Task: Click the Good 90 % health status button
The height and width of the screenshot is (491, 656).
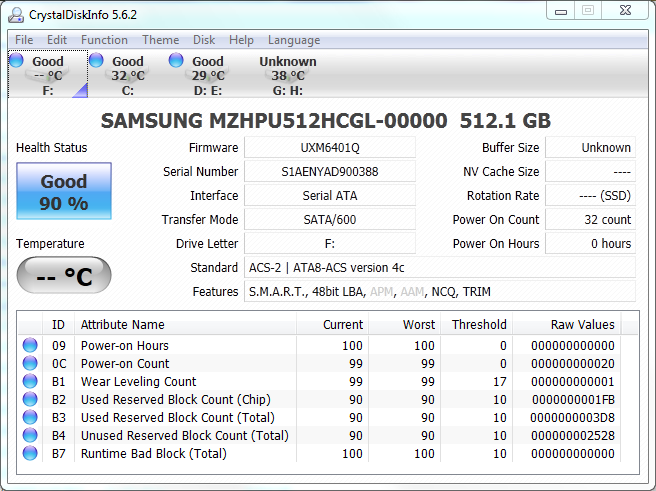Action: [x=64, y=193]
